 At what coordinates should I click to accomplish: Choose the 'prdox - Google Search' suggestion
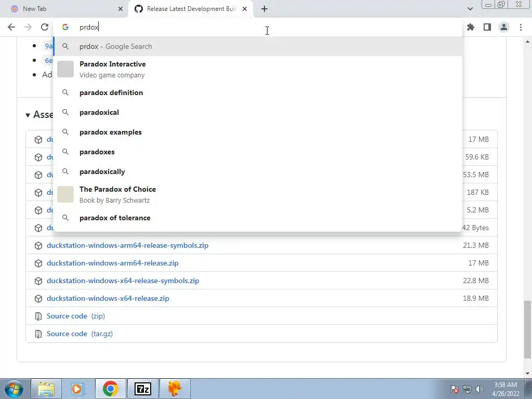[x=258, y=46]
